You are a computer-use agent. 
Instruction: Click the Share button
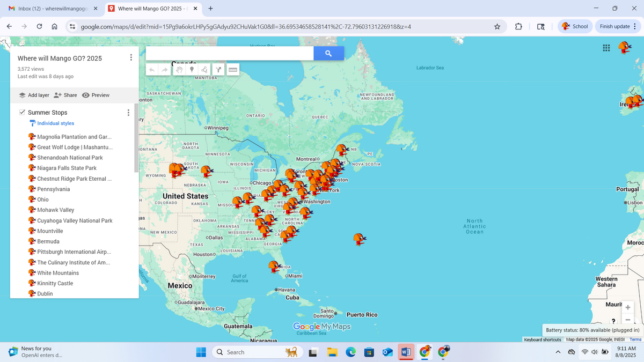[x=66, y=95]
